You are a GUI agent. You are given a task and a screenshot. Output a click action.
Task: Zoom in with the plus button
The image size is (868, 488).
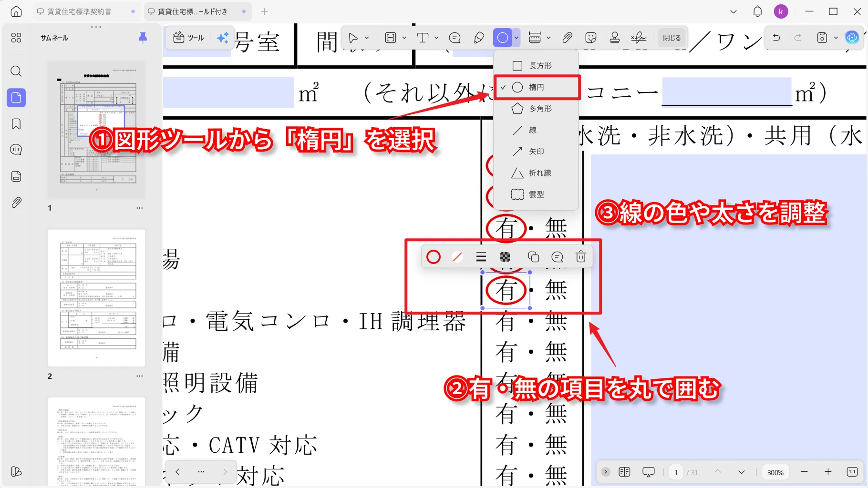828,472
